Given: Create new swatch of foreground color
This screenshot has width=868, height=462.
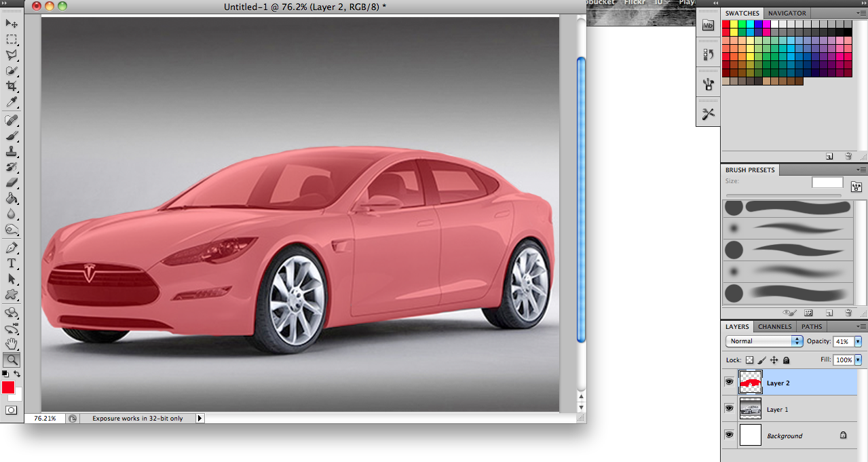Looking at the screenshot, I should [829, 156].
